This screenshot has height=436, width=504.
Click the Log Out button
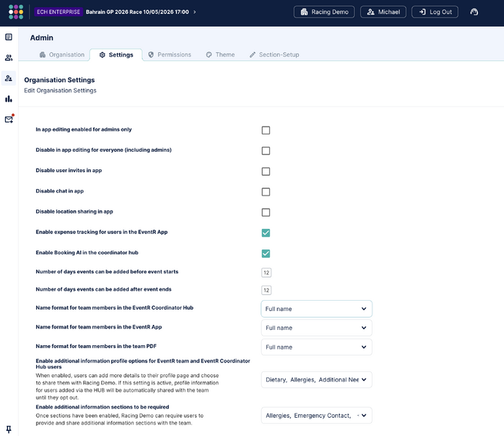tap(435, 12)
